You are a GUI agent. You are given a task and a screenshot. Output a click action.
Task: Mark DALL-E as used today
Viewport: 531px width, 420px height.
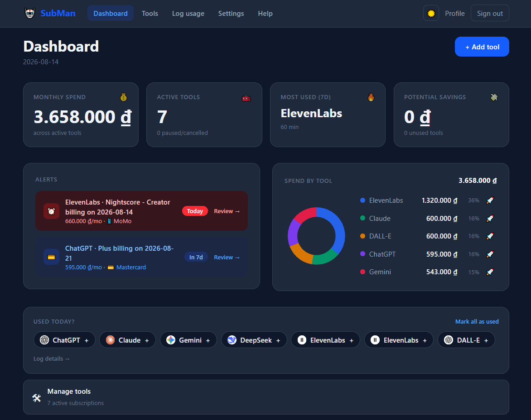pyautogui.click(x=466, y=340)
